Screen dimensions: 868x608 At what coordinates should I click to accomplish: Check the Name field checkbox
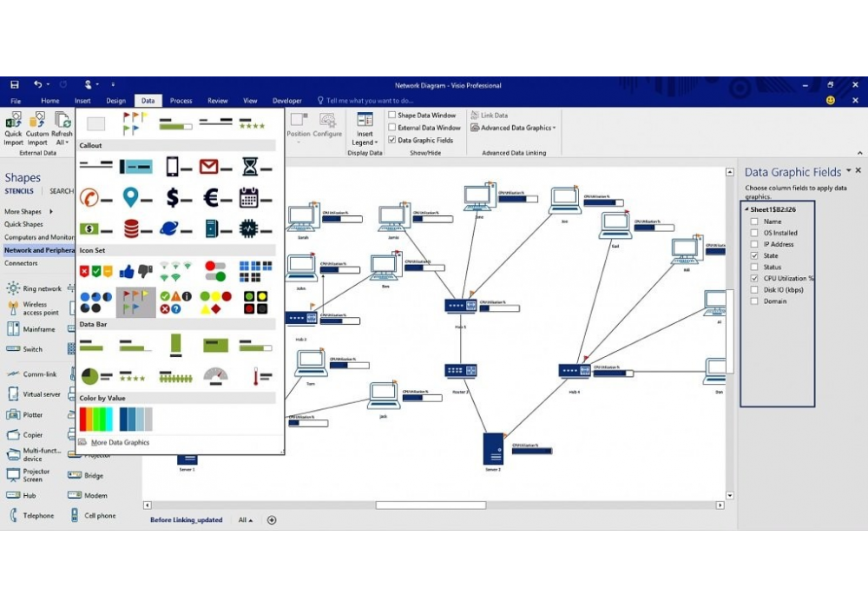tap(754, 221)
